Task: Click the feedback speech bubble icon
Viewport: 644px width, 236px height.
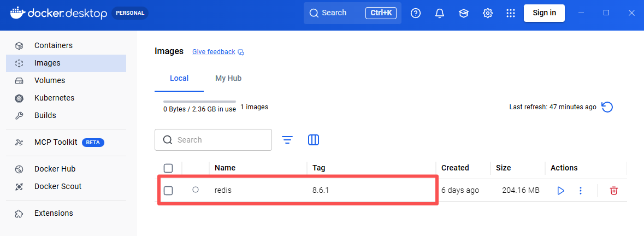Action: tap(241, 52)
